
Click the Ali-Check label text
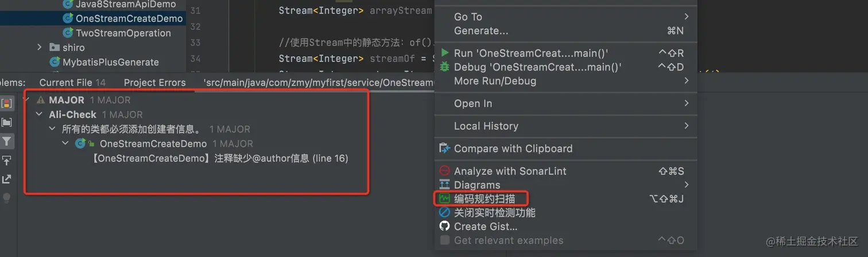(x=72, y=115)
